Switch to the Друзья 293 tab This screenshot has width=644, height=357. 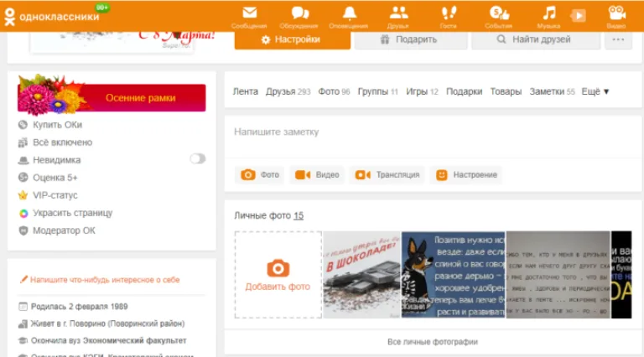[x=288, y=91]
